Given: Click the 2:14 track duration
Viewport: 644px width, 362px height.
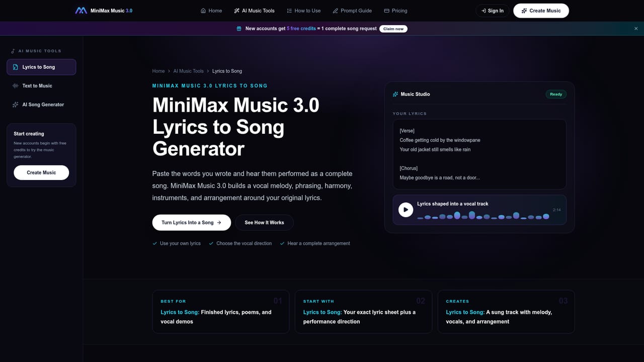Looking at the screenshot, I should tap(556, 210).
